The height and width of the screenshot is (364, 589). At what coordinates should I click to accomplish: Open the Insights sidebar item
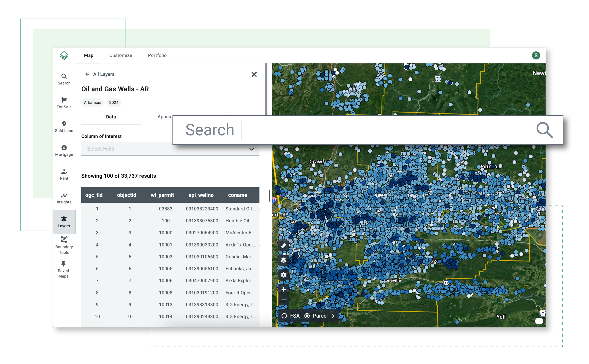[64, 198]
